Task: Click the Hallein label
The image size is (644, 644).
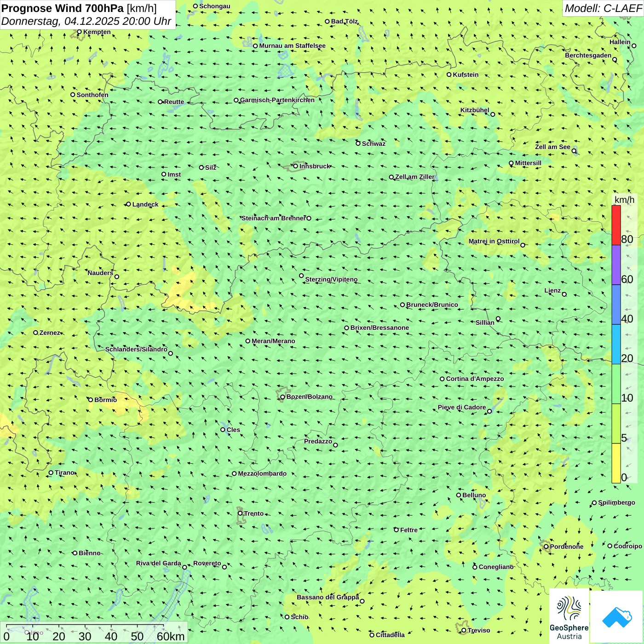Action: (620, 42)
